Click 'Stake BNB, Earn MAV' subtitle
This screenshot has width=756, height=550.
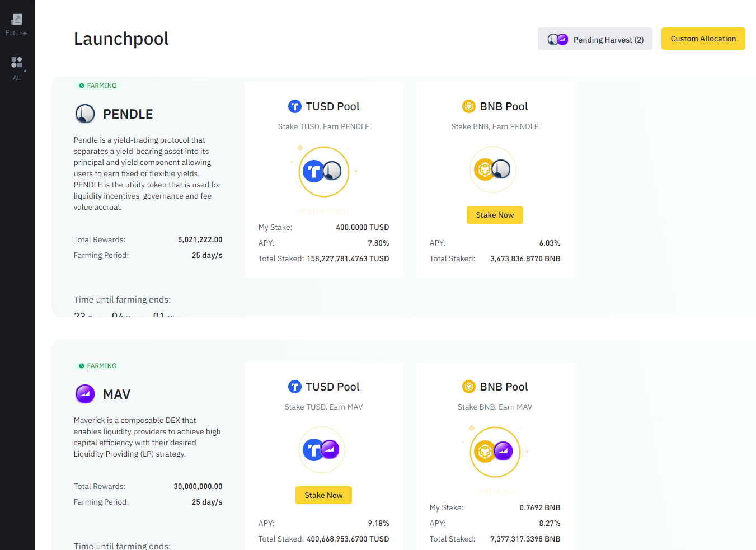click(x=495, y=407)
